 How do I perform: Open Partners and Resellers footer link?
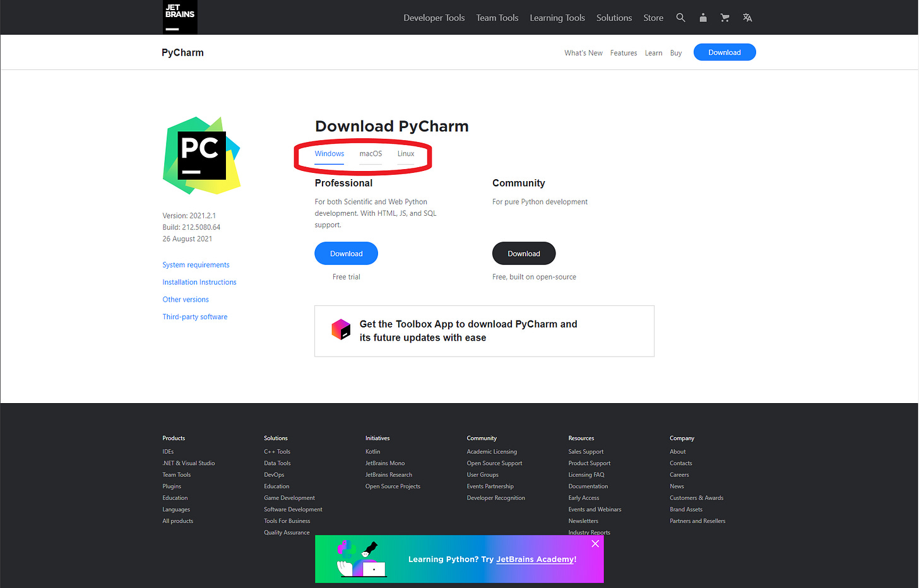coord(697,521)
